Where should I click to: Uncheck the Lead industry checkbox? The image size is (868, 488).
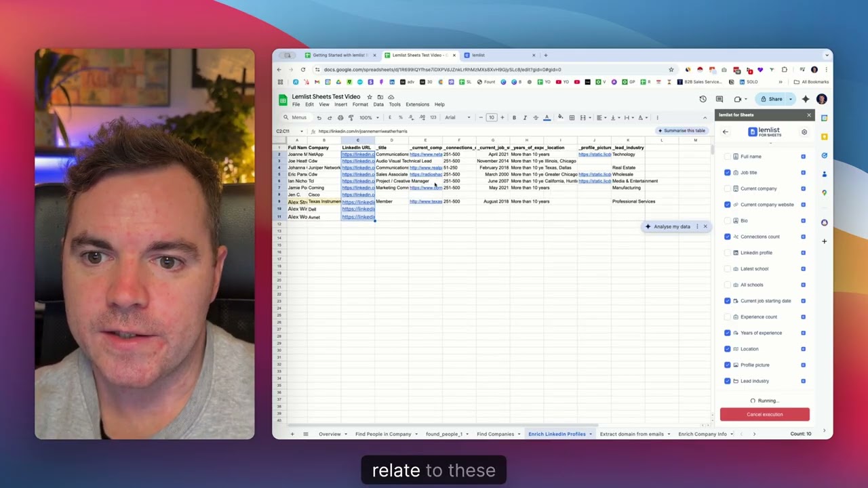click(728, 381)
